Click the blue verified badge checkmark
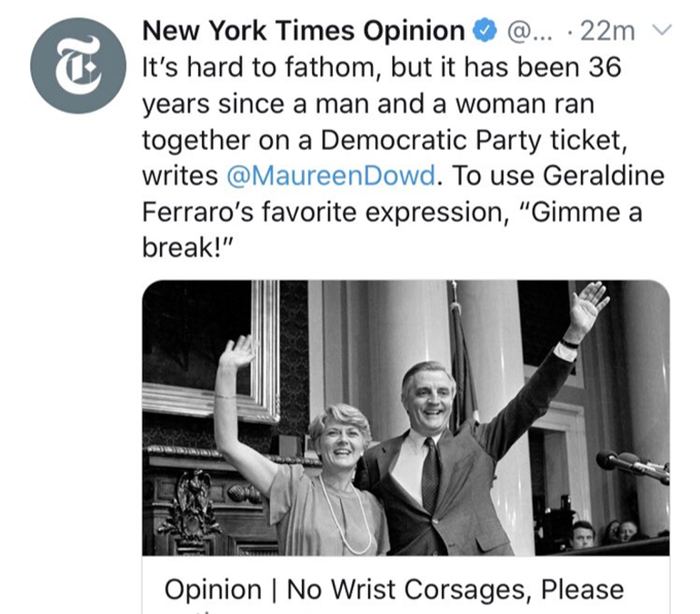 486,31
